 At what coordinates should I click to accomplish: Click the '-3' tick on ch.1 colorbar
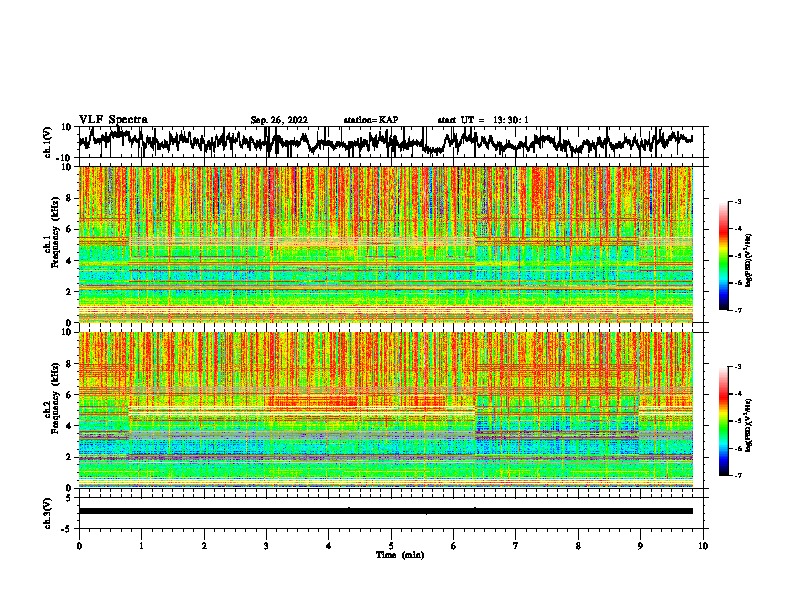pos(737,202)
